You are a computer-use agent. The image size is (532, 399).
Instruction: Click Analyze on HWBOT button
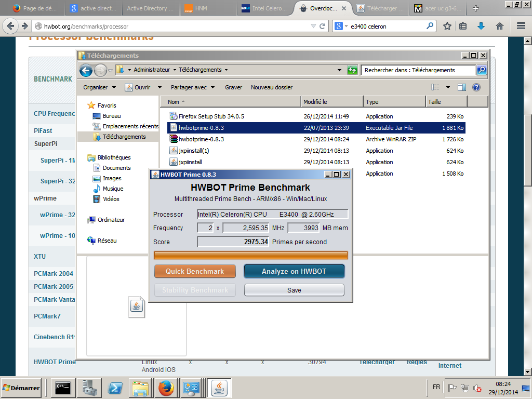294,271
